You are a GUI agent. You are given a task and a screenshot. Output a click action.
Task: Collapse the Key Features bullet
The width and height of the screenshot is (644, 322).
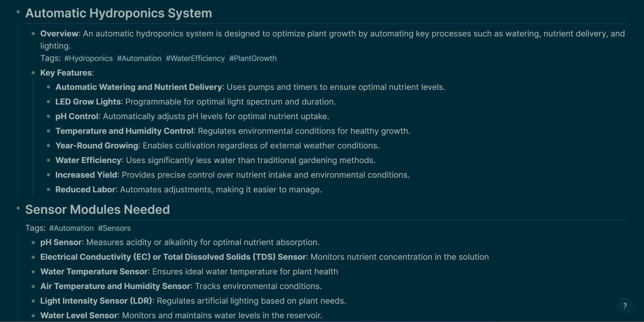click(33, 73)
